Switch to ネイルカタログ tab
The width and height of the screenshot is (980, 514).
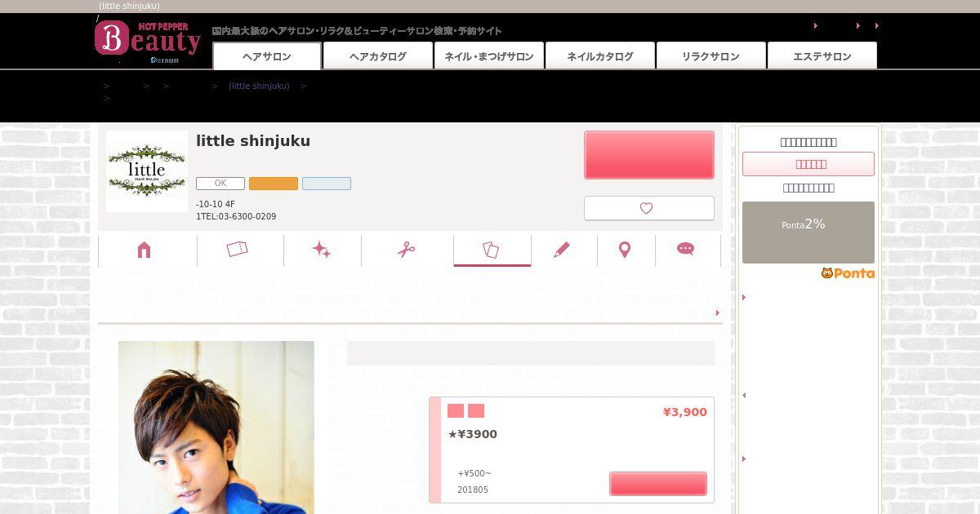599,56
